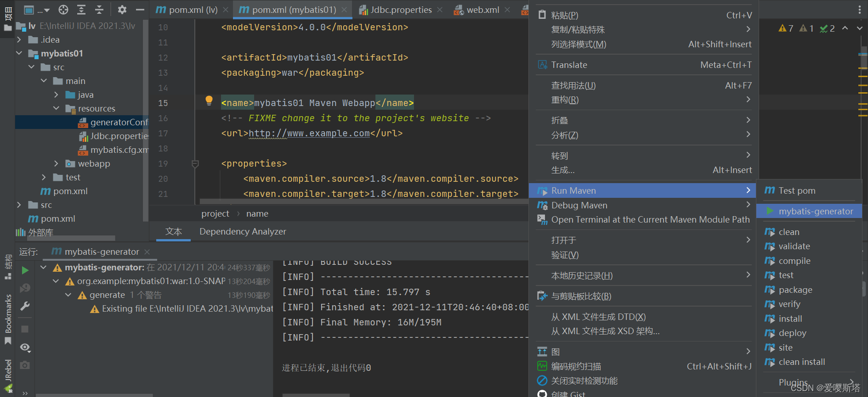Viewport: 868px width, 397px height.
Task: Select the Existing file warning row
Action: pos(182,308)
